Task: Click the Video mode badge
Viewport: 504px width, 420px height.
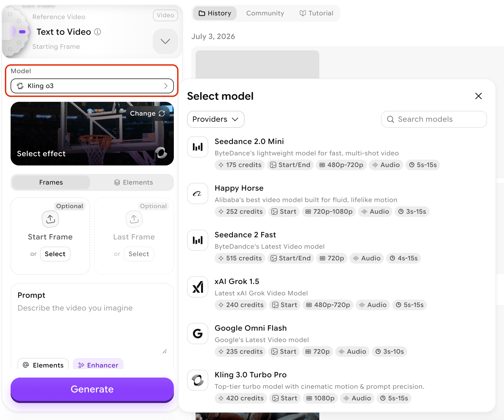Action: coord(165,15)
